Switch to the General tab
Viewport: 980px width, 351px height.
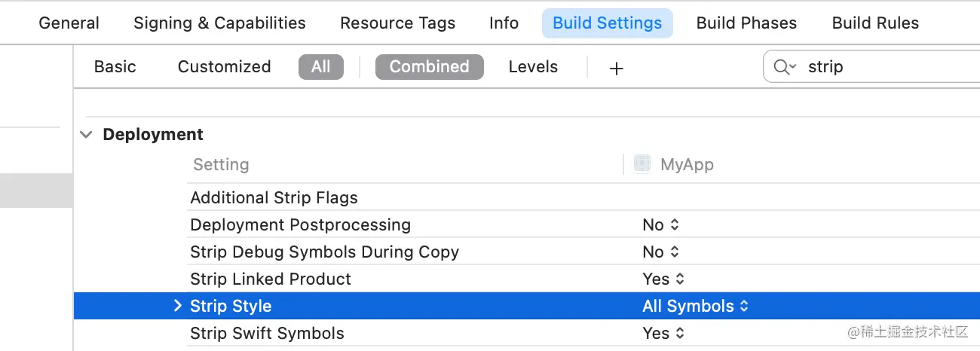click(x=69, y=23)
